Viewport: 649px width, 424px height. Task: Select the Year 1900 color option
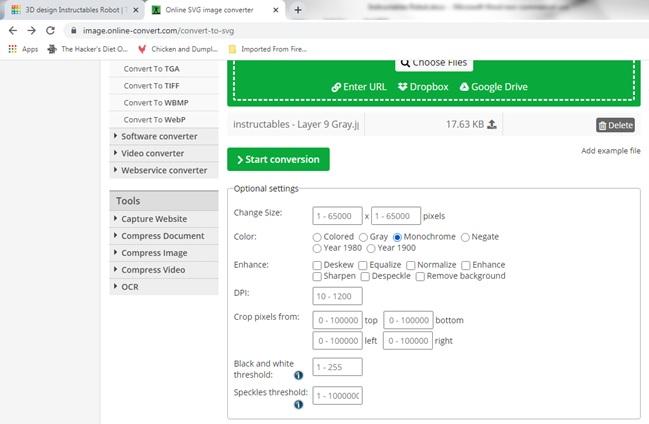371,248
